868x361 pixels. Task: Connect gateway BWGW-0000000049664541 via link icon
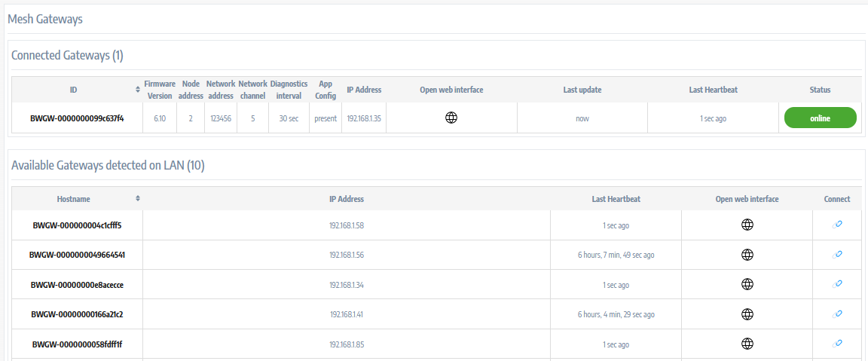(836, 255)
